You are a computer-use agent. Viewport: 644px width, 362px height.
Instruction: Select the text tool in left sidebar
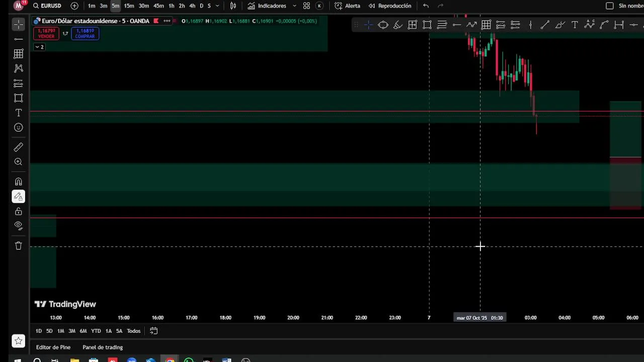(19, 113)
